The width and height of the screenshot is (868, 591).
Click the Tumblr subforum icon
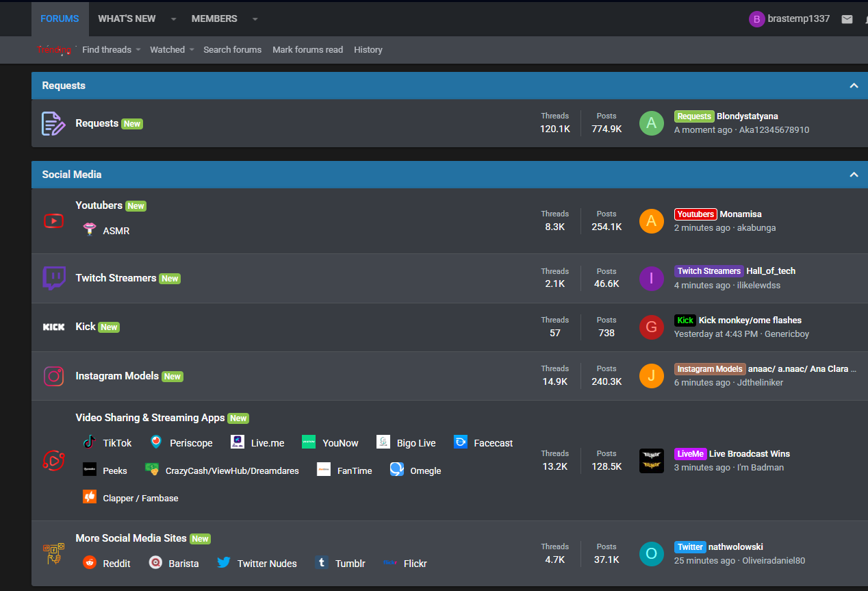coord(322,563)
